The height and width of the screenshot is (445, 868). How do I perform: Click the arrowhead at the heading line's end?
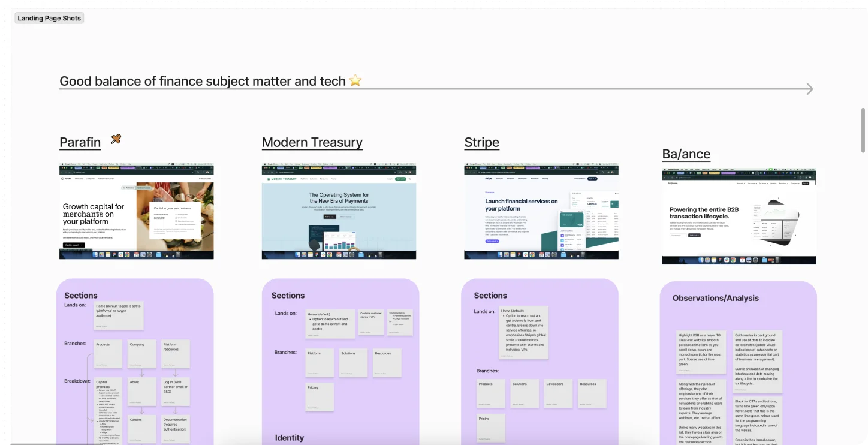point(809,89)
